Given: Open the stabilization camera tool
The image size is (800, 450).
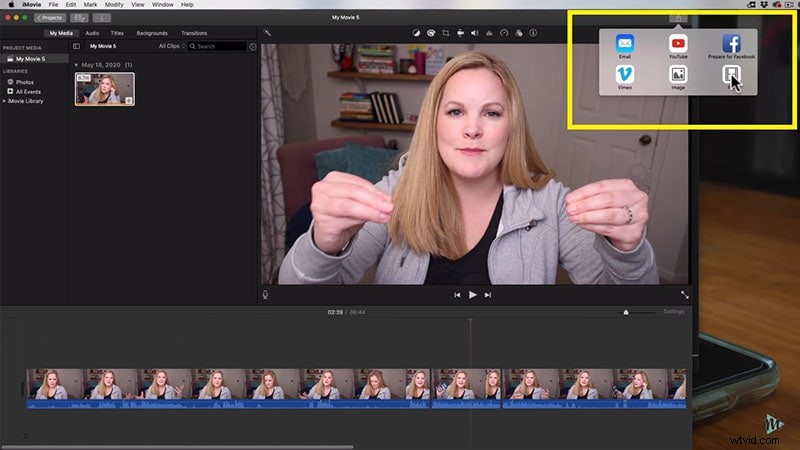Looking at the screenshot, I should pos(460,33).
